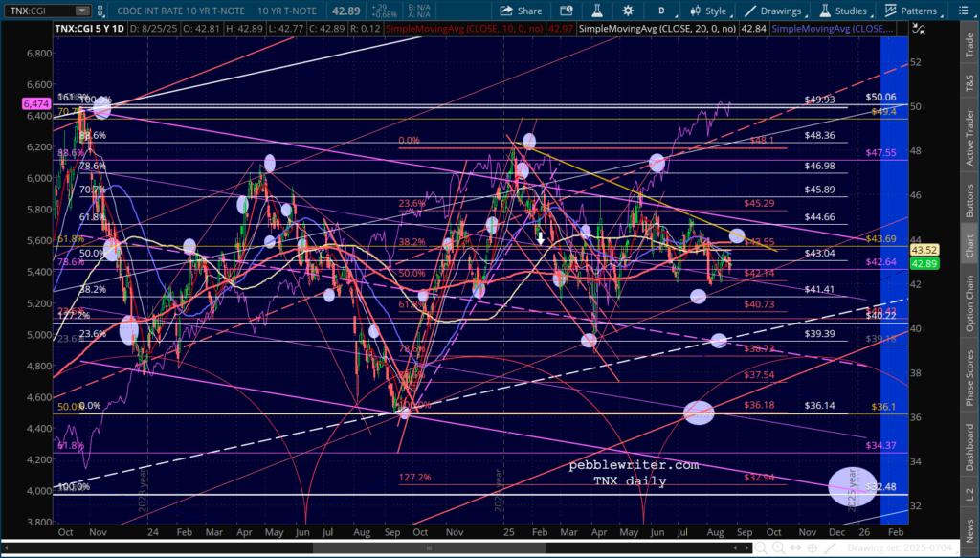Click the horizontal scrollbar right arrow
This screenshot has height=558, width=980.
pyautogui.click(x=746, y=548)
